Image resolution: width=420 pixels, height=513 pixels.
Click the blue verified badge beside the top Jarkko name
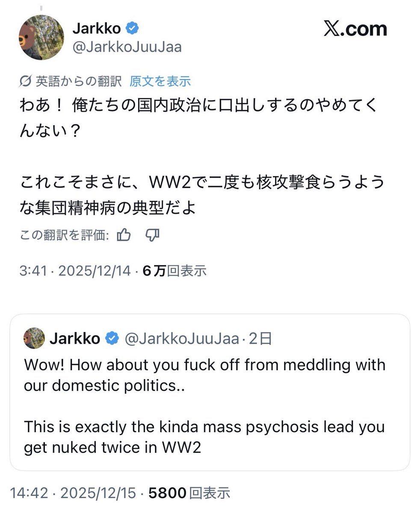[x=133, y=29]
